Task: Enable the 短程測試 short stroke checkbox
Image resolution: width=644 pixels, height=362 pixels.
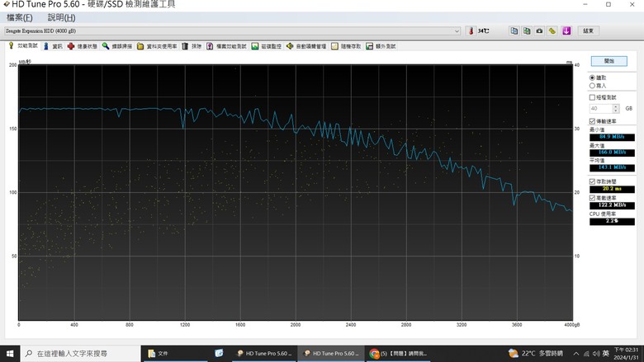Action: pyautogui.click(x=592, y=97)
